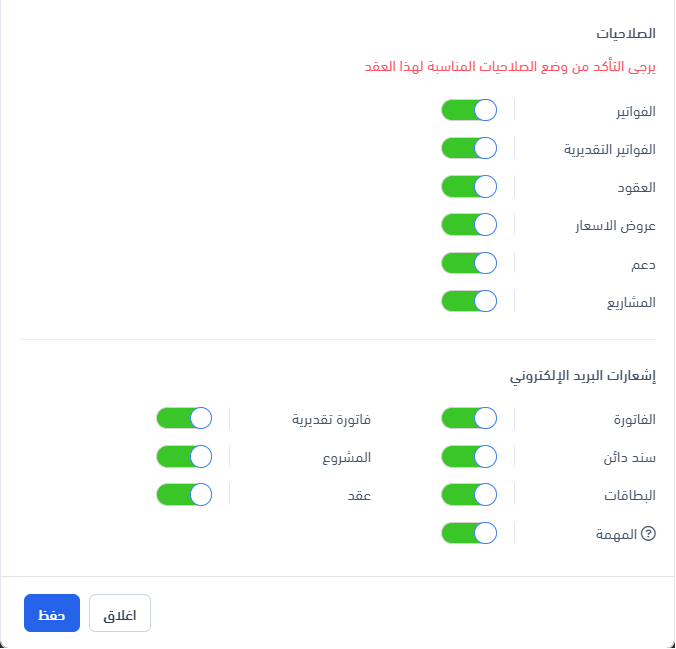The width and height of the screenshot is (676, 649).
Task: Click the الصلاحيات section heading
Action: coord(626,34)
